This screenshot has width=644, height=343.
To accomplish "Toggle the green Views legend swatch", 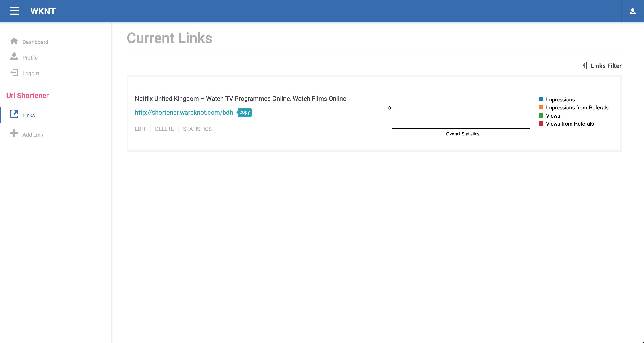I will [541, 116].
